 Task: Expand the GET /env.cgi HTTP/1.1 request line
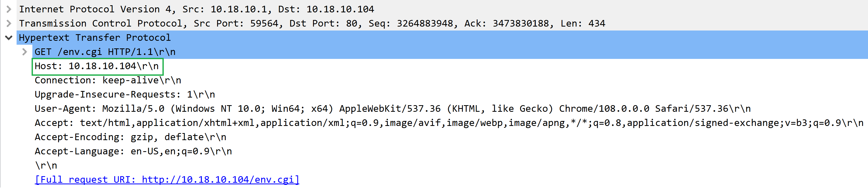[x=24, y=52]
